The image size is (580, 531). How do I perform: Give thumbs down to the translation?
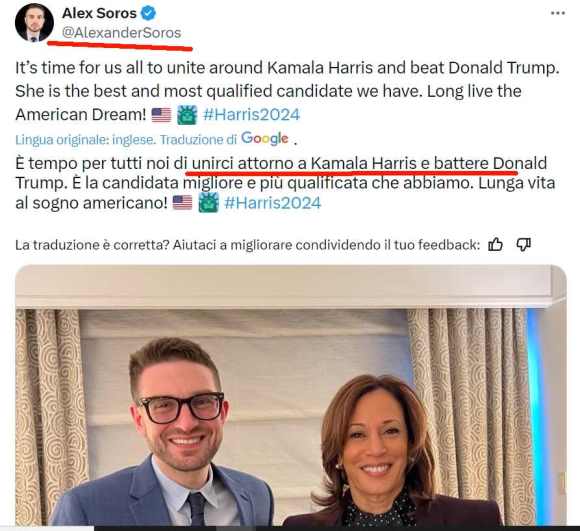[523, 244]
